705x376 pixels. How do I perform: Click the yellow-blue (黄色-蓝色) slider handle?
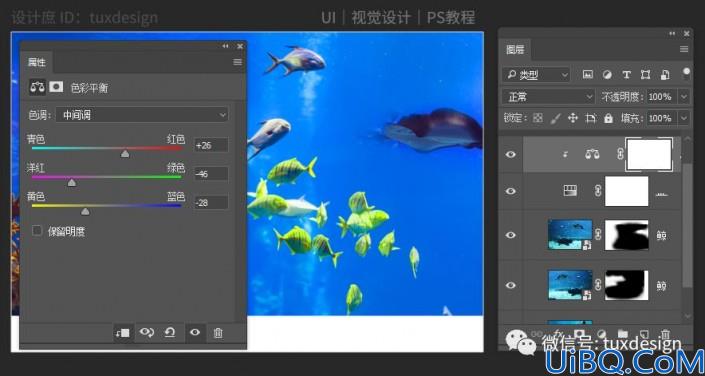[85, 211]
